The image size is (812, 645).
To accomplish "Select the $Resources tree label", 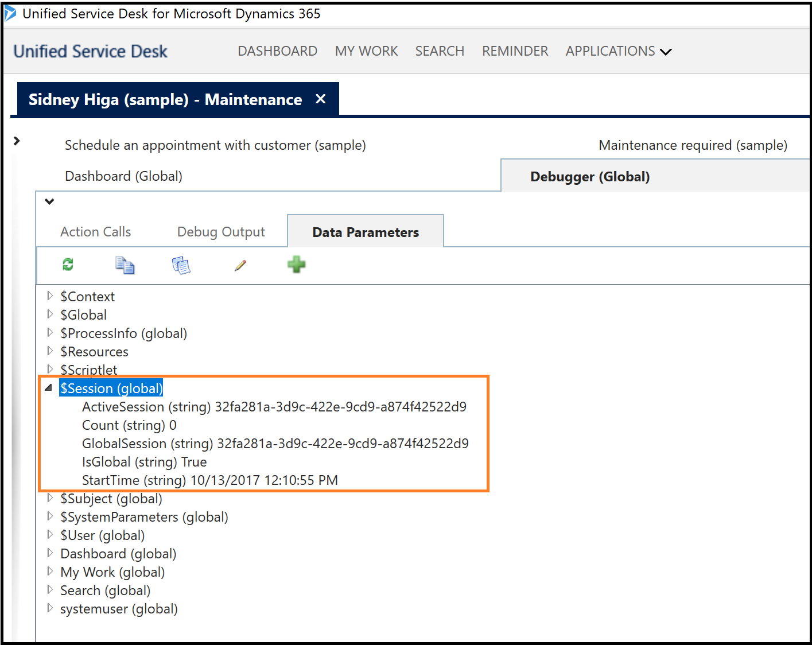I will point(94,351).
